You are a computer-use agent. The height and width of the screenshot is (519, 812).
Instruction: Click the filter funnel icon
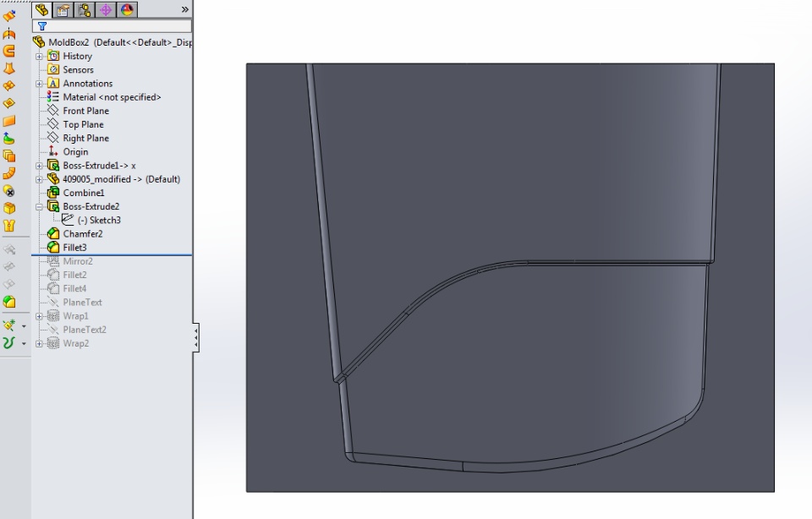coord(42,26)
